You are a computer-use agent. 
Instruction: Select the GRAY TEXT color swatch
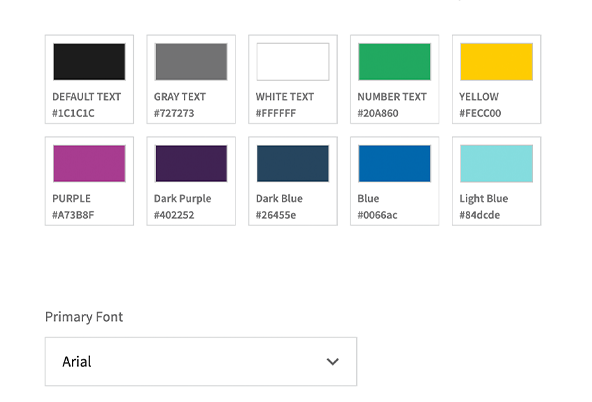191,62
